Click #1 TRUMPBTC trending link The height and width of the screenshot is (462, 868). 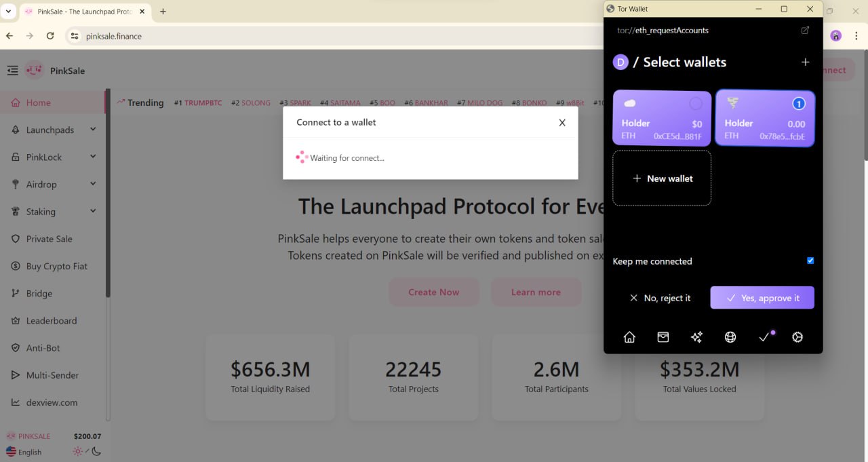tap(198, 103)
